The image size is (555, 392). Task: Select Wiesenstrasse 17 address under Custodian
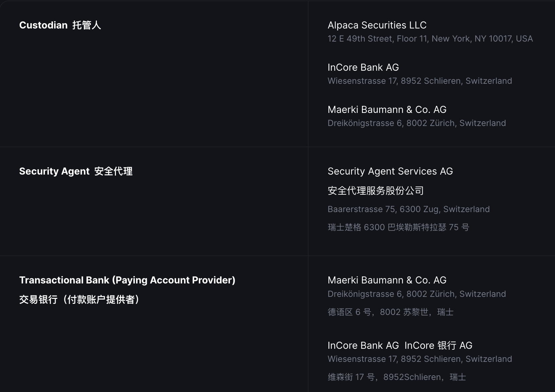(x=420, y=81)
